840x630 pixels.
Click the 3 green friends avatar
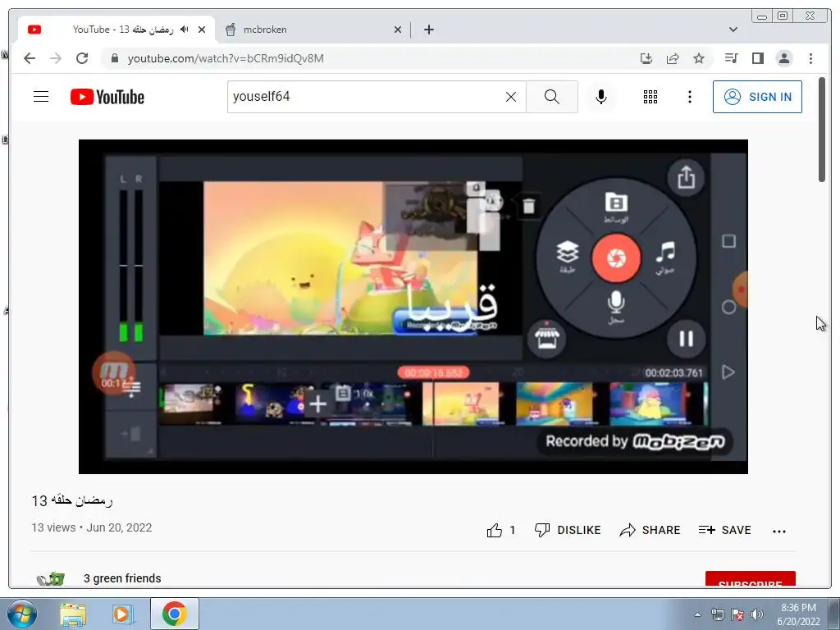(x=50, y=579)
